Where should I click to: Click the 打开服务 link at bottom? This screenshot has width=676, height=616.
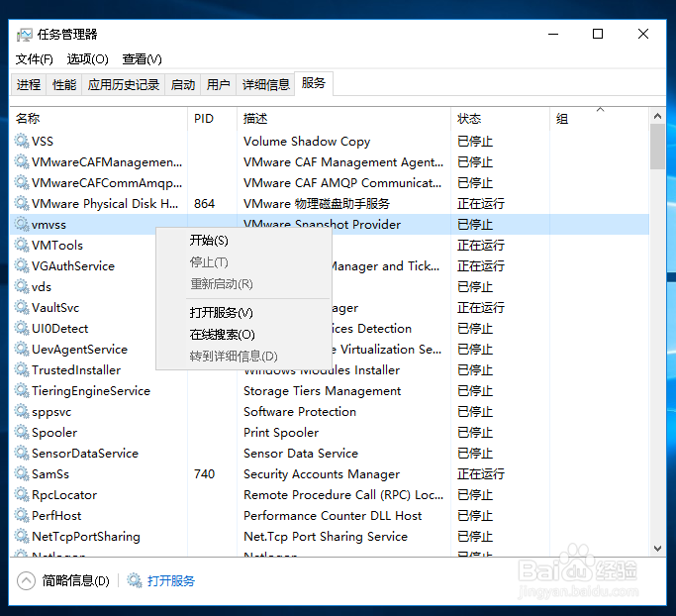click(x=170, y=580)
